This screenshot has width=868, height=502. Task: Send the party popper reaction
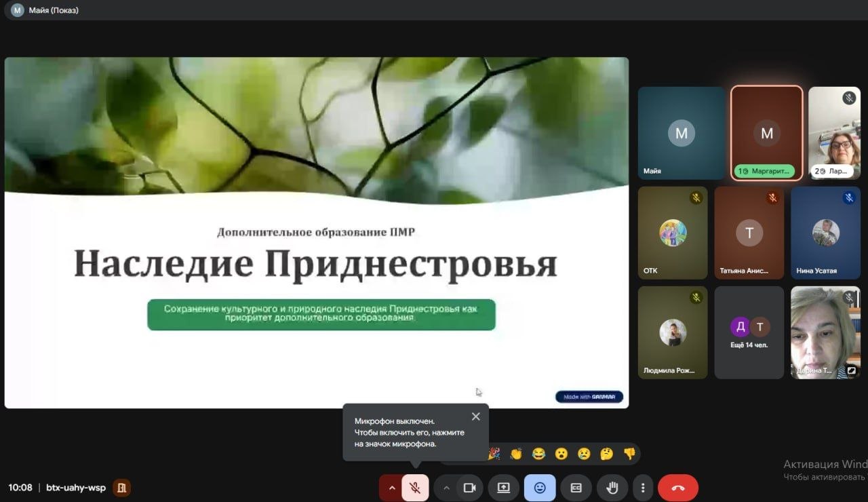(494, 454)
